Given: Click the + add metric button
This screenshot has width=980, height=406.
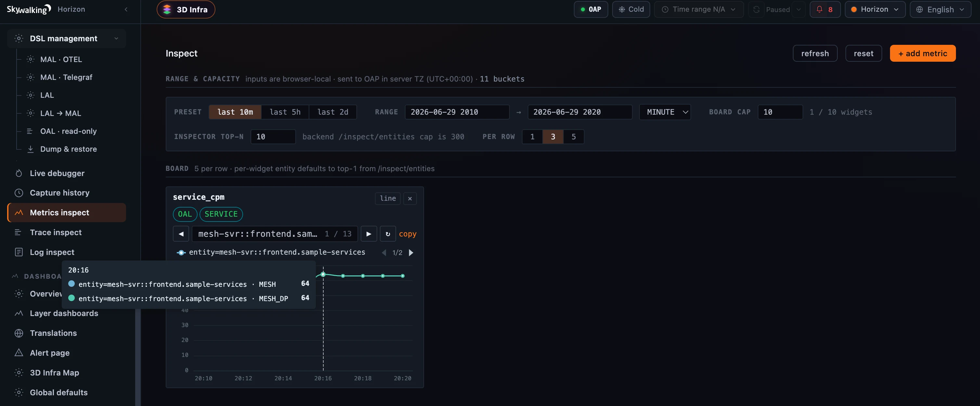Looking at the screenshot, I should [x=922, y=53].
